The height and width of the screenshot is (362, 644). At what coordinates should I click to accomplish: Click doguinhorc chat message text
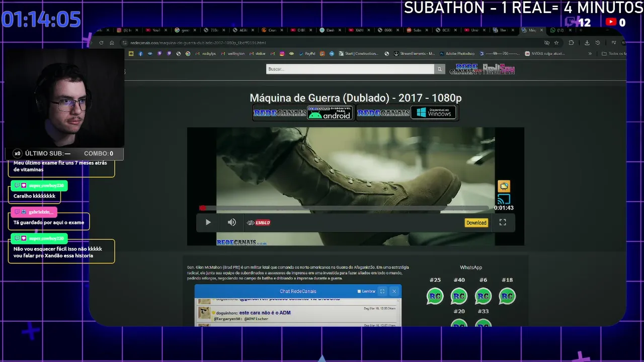265,313
